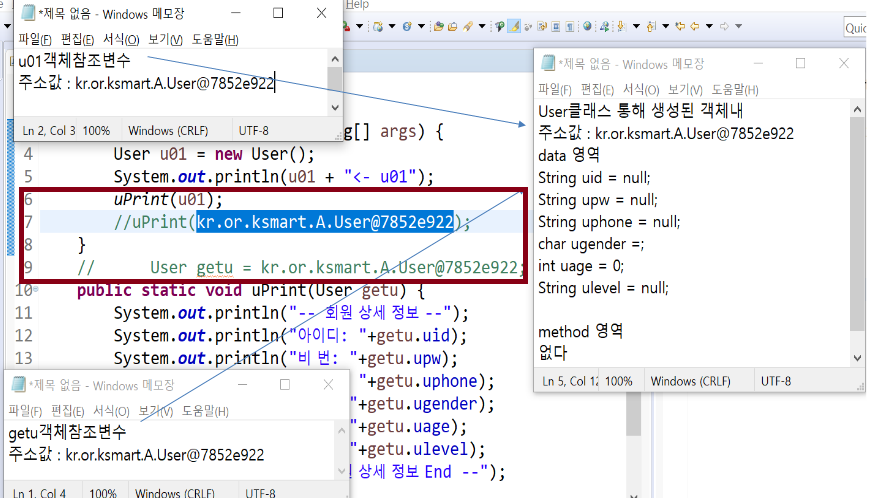
Task: Click the grayed Forward navigation arrow
Action: [724, 27]
